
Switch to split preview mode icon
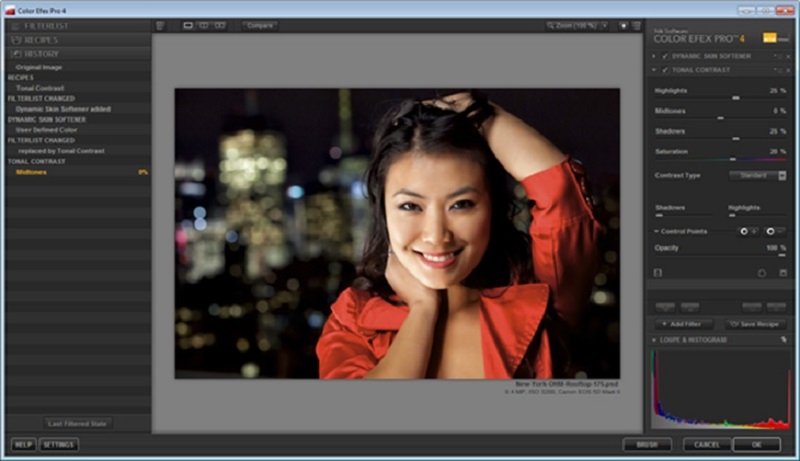(204, 25)
